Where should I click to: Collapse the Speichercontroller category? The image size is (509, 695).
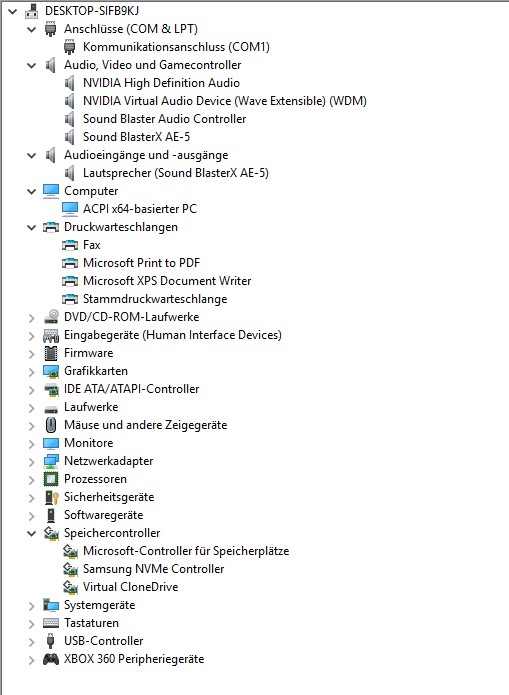[x=31, y=534]
